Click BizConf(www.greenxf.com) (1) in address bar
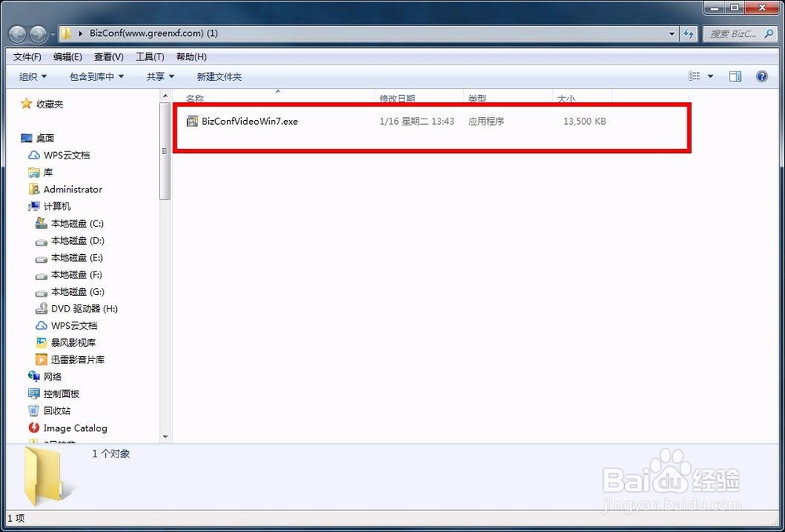This screenshot has width=785, height=532. click(x=154, y=34)
